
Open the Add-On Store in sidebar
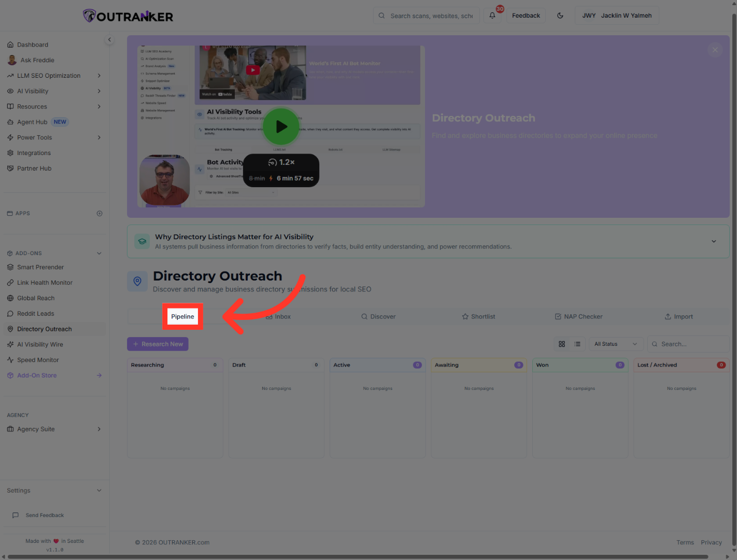pyautogui.click(x=54, y=375)
